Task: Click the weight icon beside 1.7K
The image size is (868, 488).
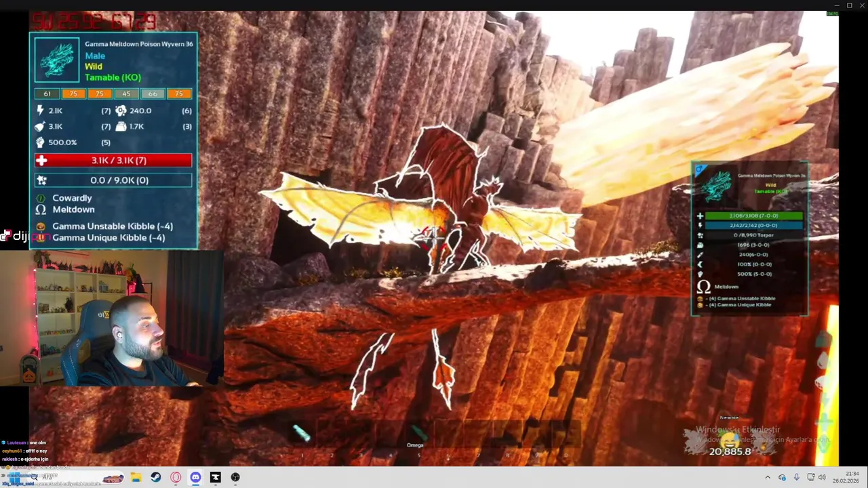Action: (121, 126)
